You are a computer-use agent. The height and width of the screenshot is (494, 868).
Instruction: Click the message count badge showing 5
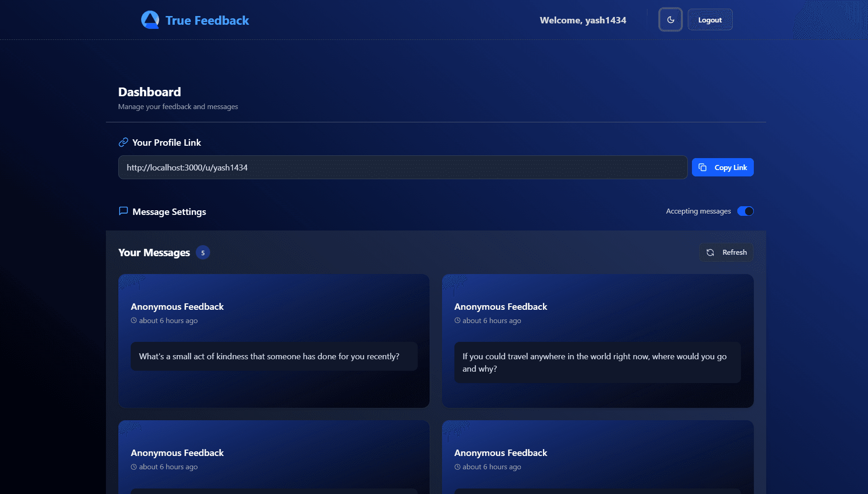coord(202,252)
